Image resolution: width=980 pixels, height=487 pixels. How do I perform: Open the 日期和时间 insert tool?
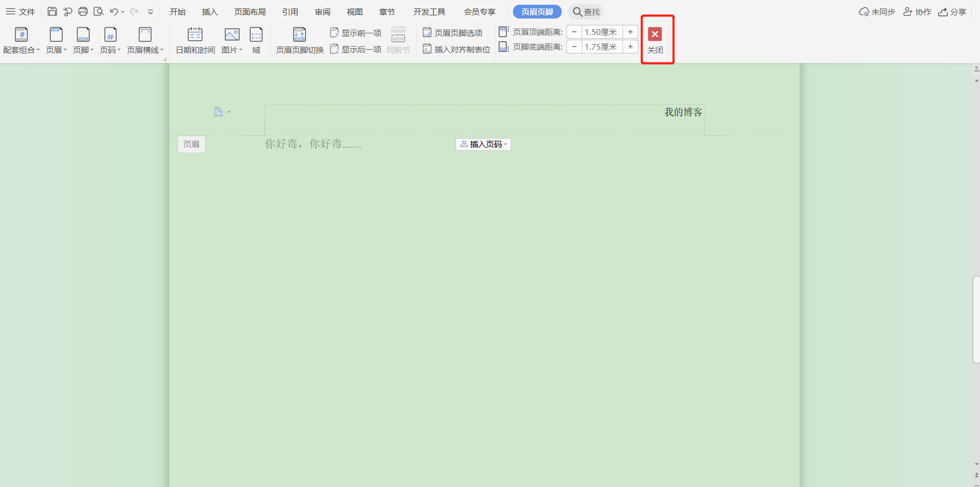coord(194,40)
